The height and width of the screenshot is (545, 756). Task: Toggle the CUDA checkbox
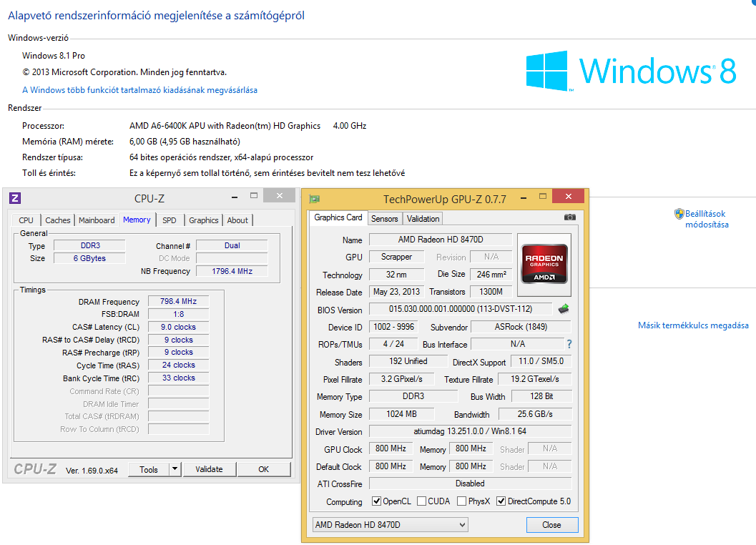(421, 501)
